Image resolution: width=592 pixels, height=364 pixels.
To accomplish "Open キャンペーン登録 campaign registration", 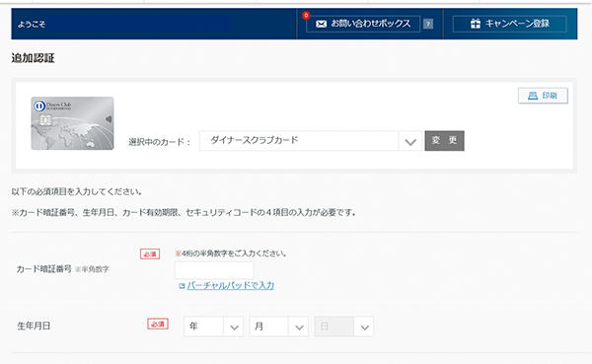I will click(509, 24).
